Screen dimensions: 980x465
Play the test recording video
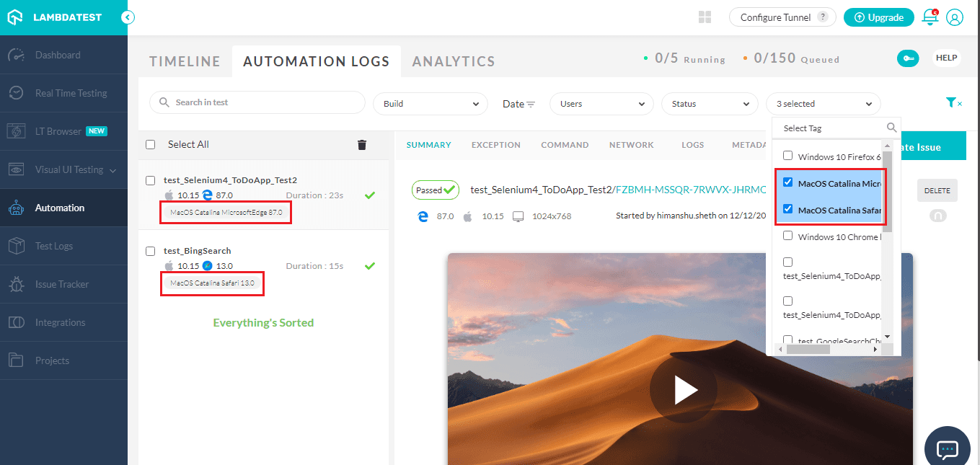click(683, 390)
